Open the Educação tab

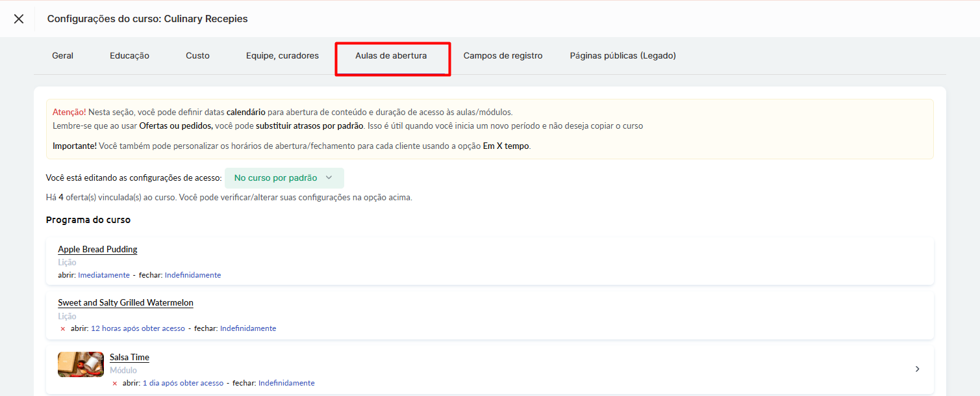click(129, 56)
